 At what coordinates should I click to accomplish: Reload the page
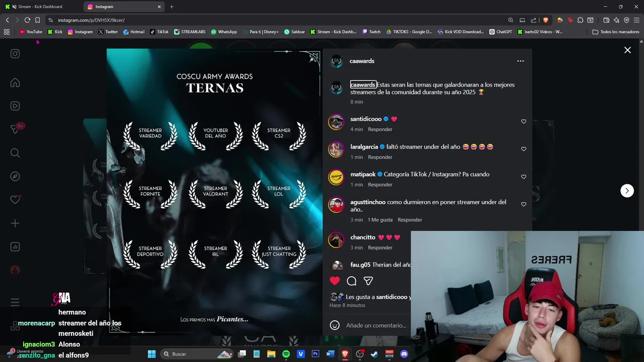pyautogui.click(x=27, y=20)
